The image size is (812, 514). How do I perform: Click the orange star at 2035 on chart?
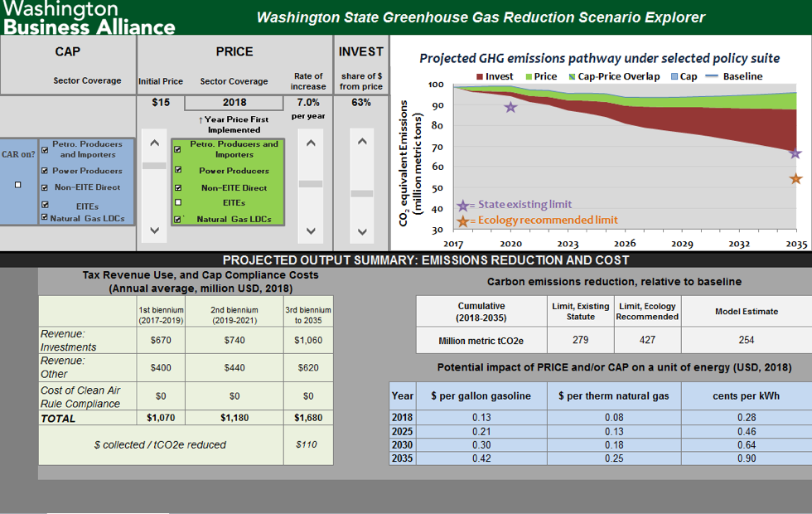click(795, 178)
